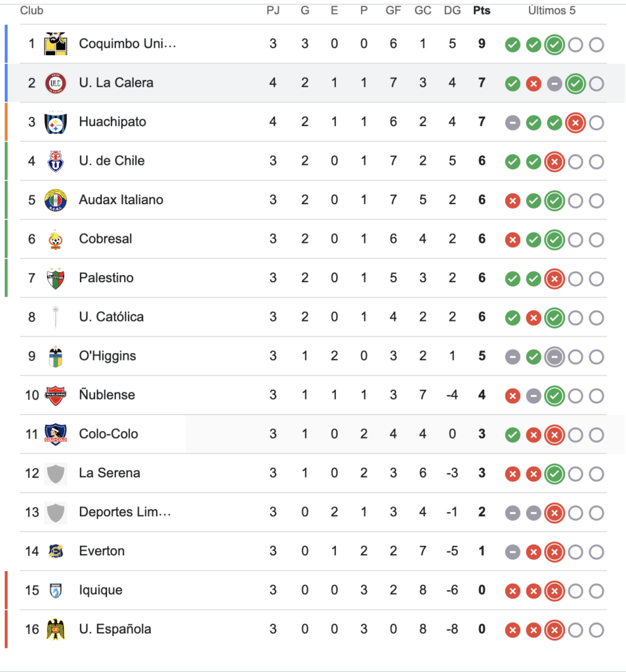
Task: Select the highlighted U. La Calera row
Action: [262, 83]
